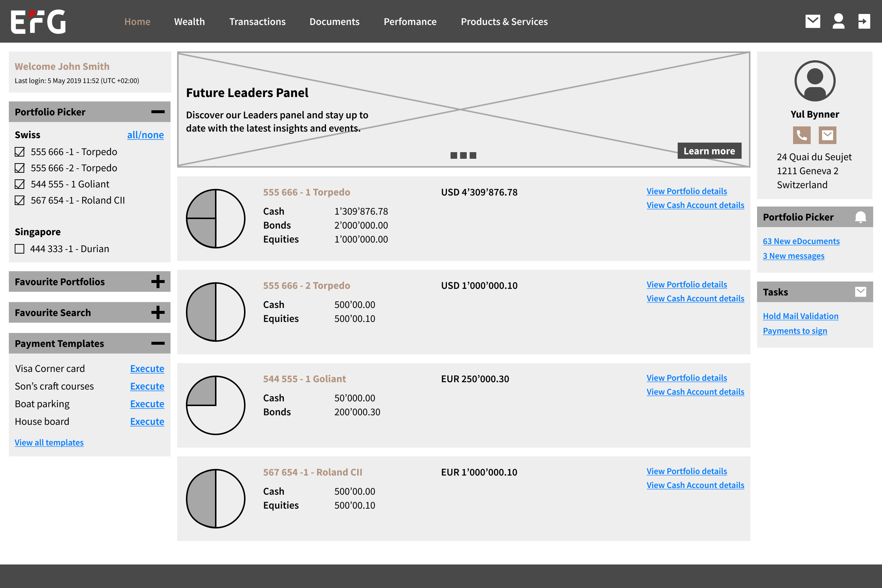The height and width of the screenshot is (588, 882).
Task: Click the Learn more button
Action: click(709, 151)
